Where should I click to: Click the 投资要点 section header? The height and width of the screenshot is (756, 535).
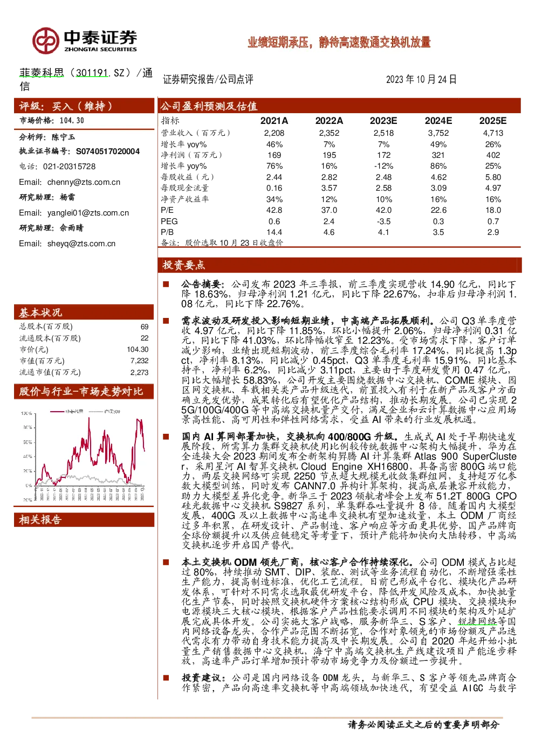[x=340, y=265]
